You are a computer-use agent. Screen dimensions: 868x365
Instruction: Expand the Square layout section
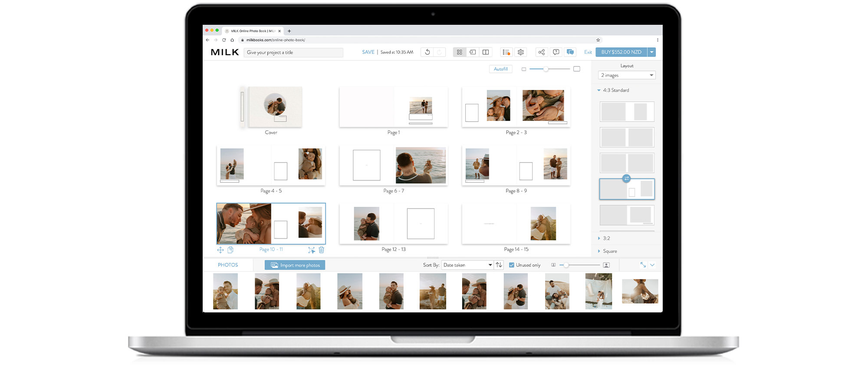tap(599, 251)
